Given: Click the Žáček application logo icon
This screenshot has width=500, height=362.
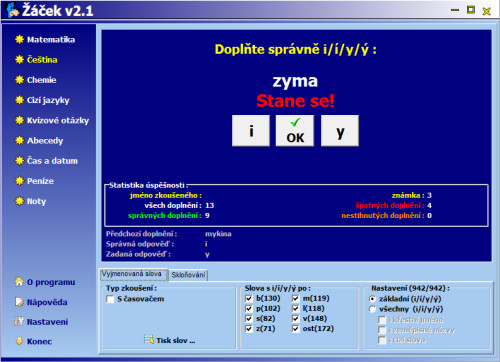Looking at the screenshot, I should pos(13,10).
